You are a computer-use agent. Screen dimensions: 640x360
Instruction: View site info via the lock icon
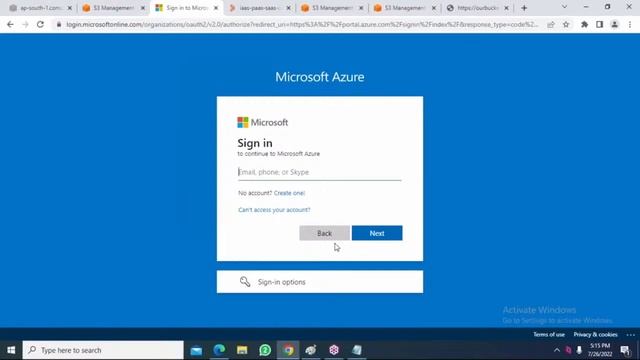coord(59,24)
